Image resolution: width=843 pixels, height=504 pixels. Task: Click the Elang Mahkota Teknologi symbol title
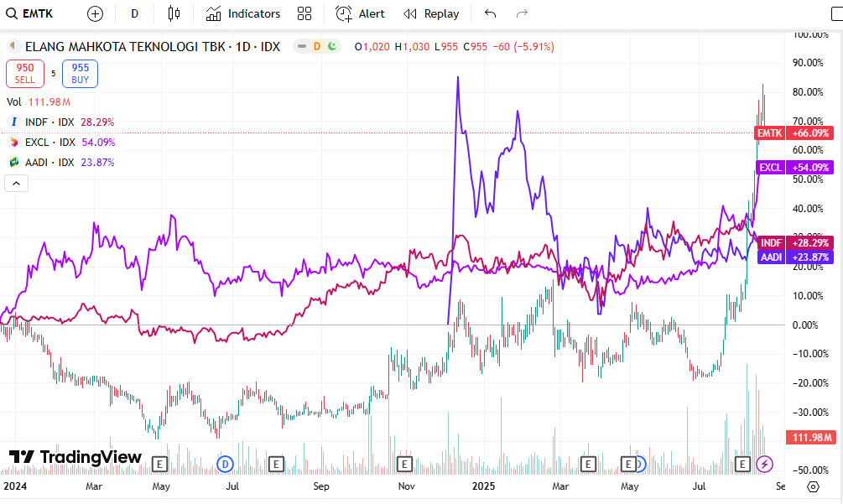(153, 47)
